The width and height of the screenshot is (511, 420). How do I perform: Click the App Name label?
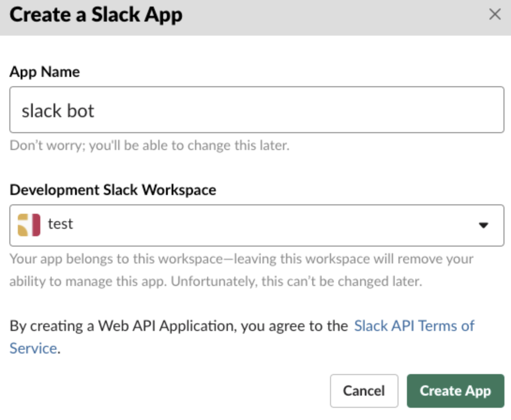45,72
